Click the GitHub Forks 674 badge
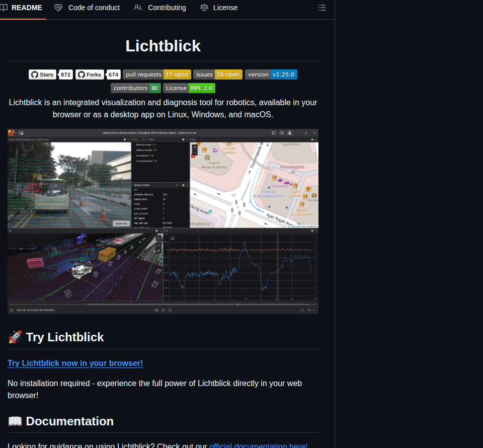 (x=98, y=74)
